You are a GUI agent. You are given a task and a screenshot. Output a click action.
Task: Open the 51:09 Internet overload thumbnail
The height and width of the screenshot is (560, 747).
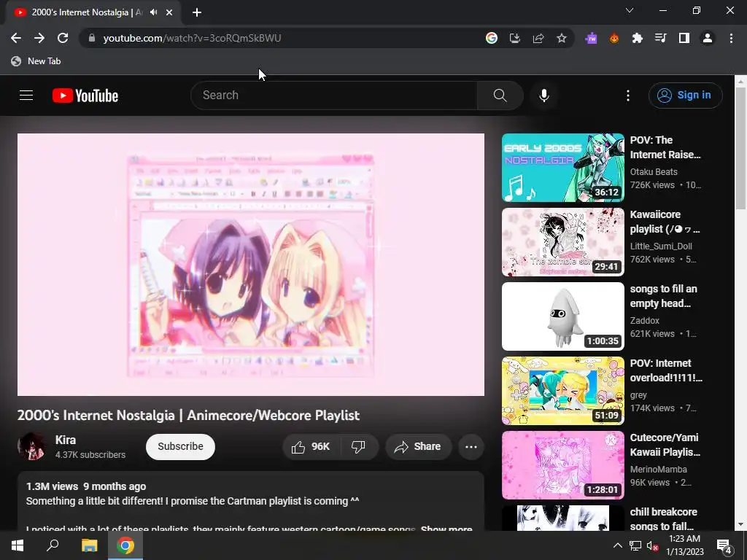[562, 391]
